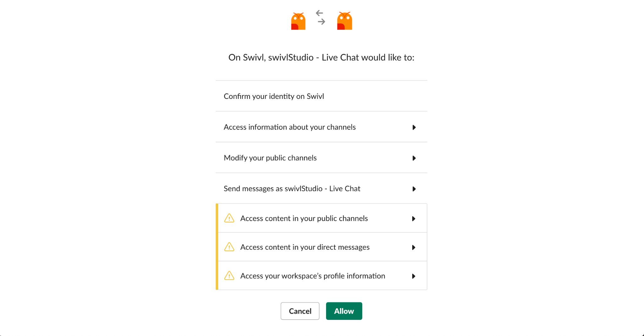
Task: Click the warning icon beside workspace profile information
Action: click(x=229, y=276)
